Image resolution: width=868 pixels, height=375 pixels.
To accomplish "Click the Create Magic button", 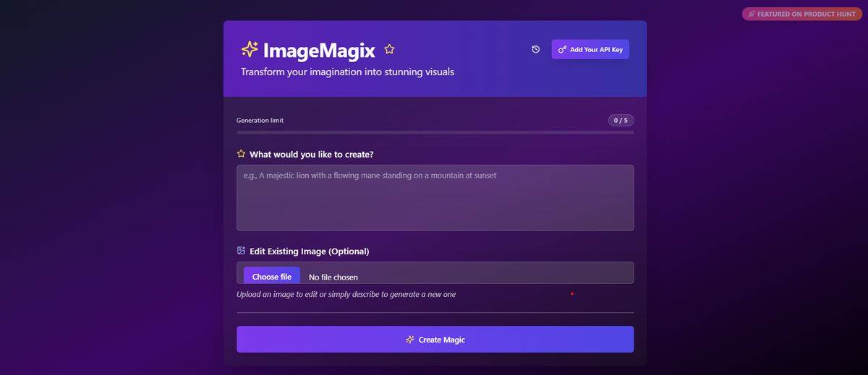I will tap(435, 340).
